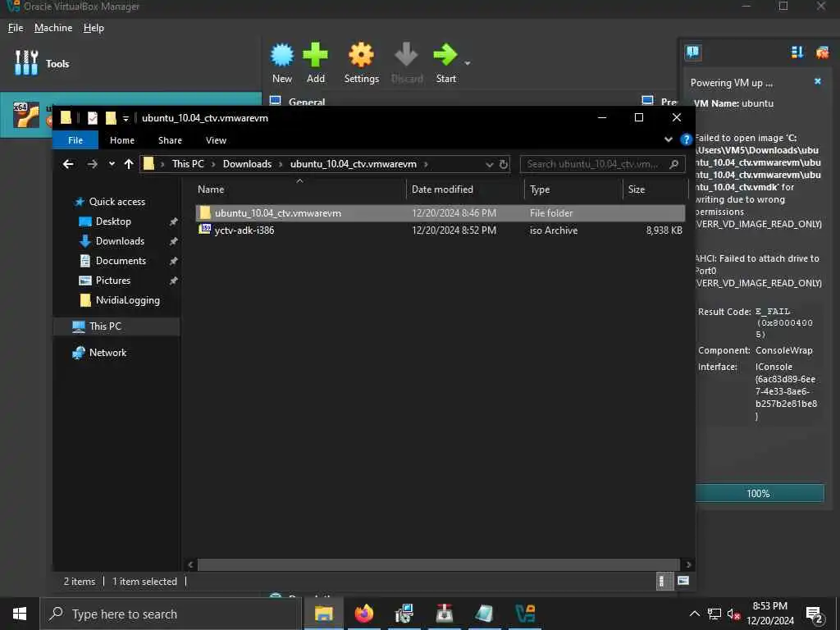
Task: Expand the chevron after ubuntu_10.04_ctv.vmwarevm breadcrumb
Action: tap(426, 164)
